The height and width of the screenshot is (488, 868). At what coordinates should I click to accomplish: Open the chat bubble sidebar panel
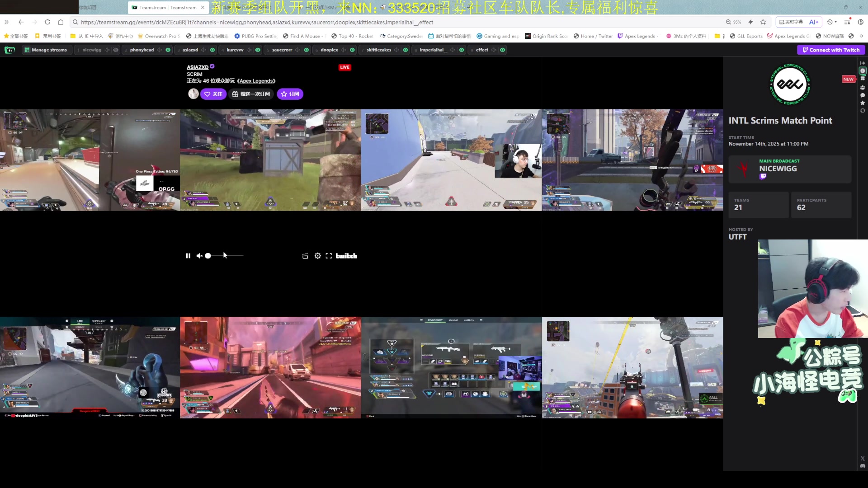862,95
